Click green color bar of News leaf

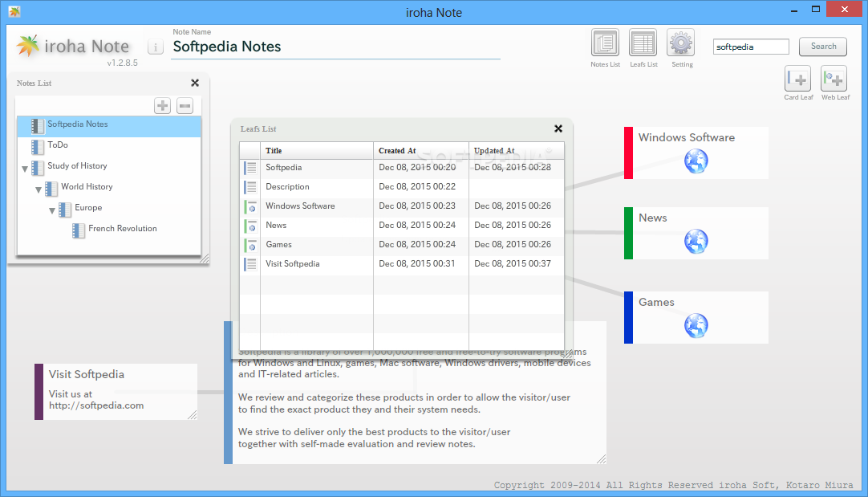pyautogui.click(x=628, y=234)
